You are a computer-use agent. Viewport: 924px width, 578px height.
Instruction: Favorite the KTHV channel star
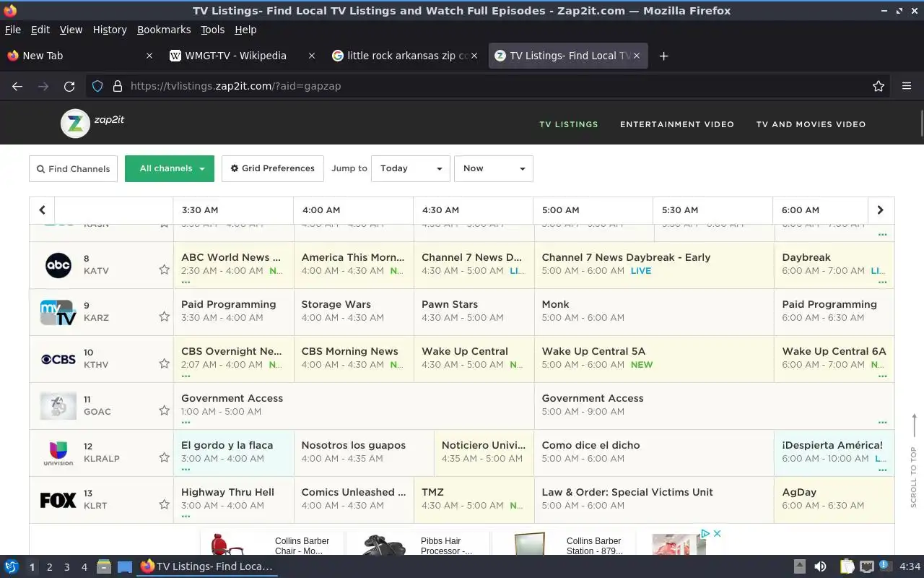pyautogui.click(x=164, y=363)
